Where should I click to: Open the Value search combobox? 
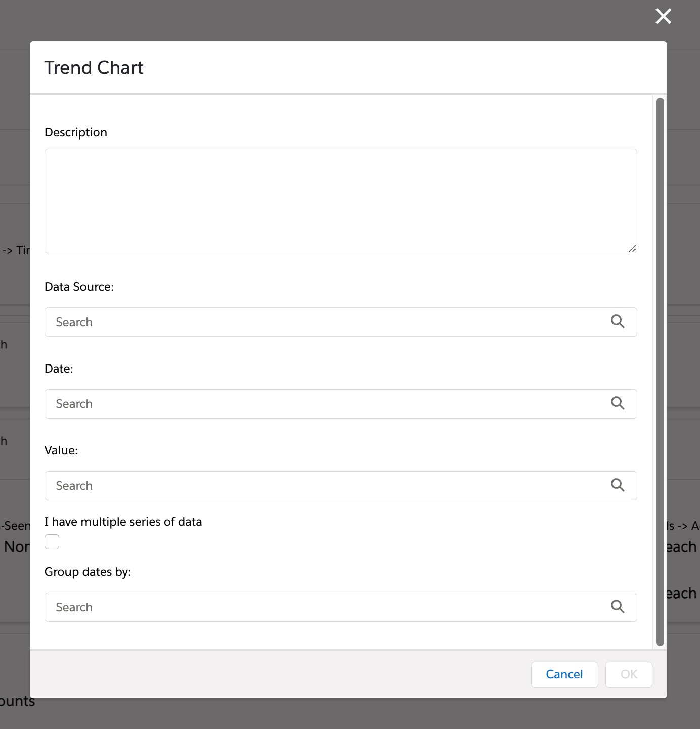click(324, 486)
